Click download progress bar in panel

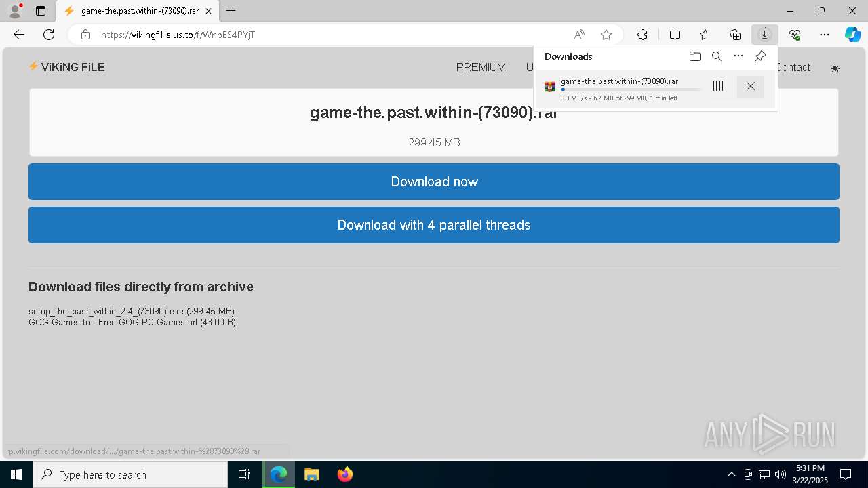click(x=631, y=89)
